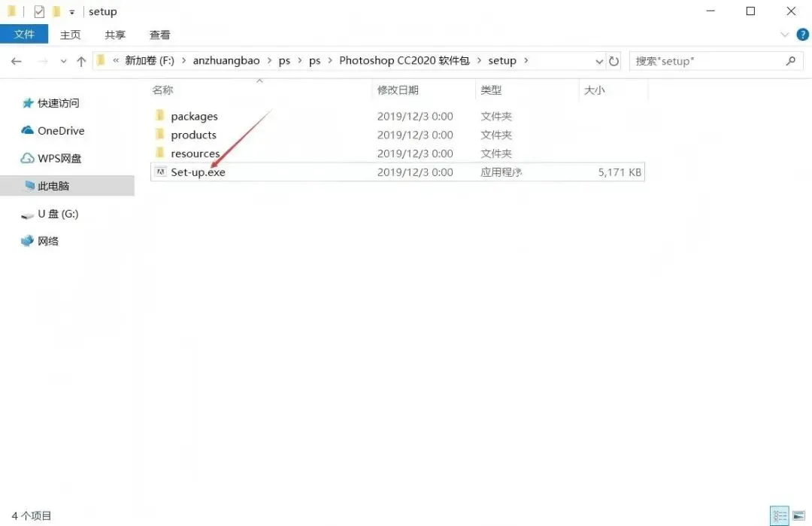812x526 pixels.
Task: Select the packages folder
Action: click(194, 116)
